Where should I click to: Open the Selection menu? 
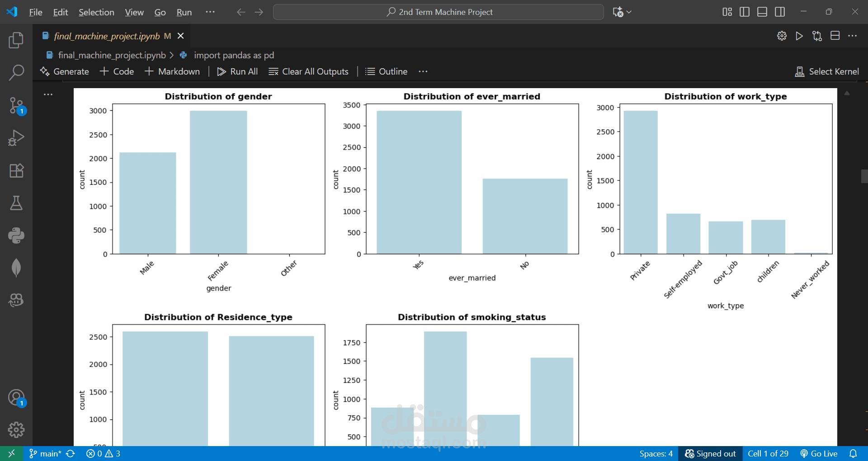(96, 12)
